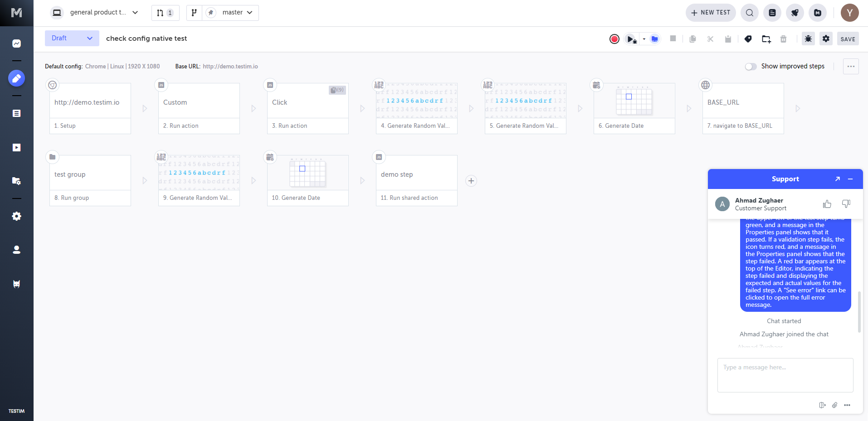868x421 pixels.
Task: Run the test in debug mode
Action: click(631, 39)
